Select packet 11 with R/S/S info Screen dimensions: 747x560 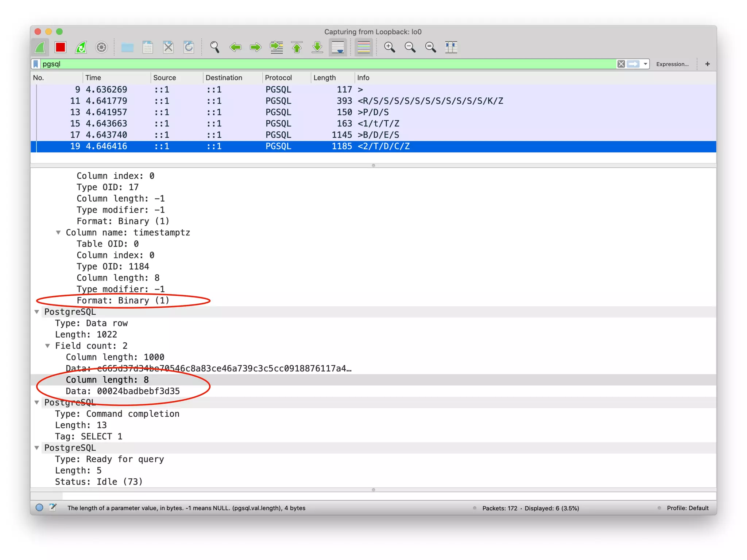(373, 101)
